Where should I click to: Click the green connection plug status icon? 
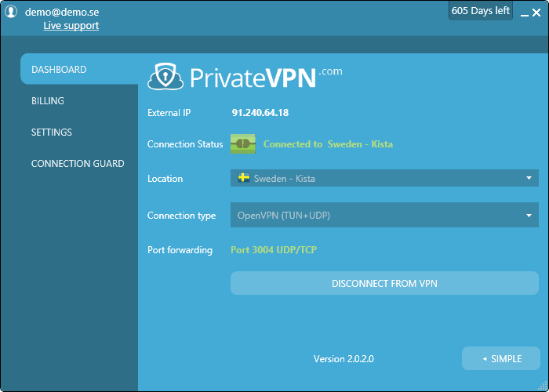click(242, 144)
